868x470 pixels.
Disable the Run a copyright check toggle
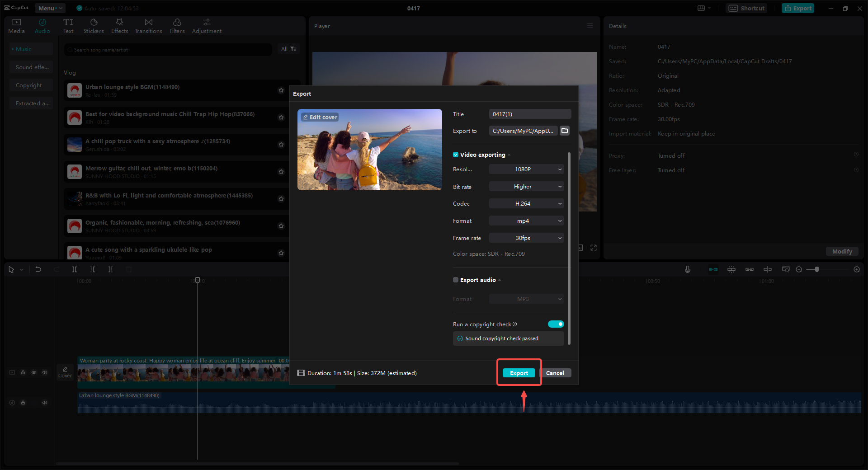point(556,324)
